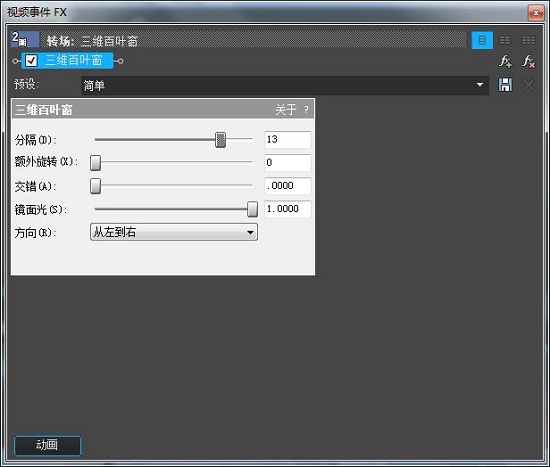
Task: Expand the 方向 direction dropdown
Action: click(x=174, y=232)
